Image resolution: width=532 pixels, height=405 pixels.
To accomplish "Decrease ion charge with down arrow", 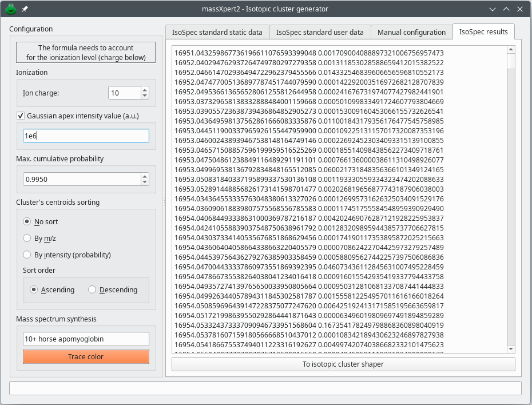I will (144, 96).
